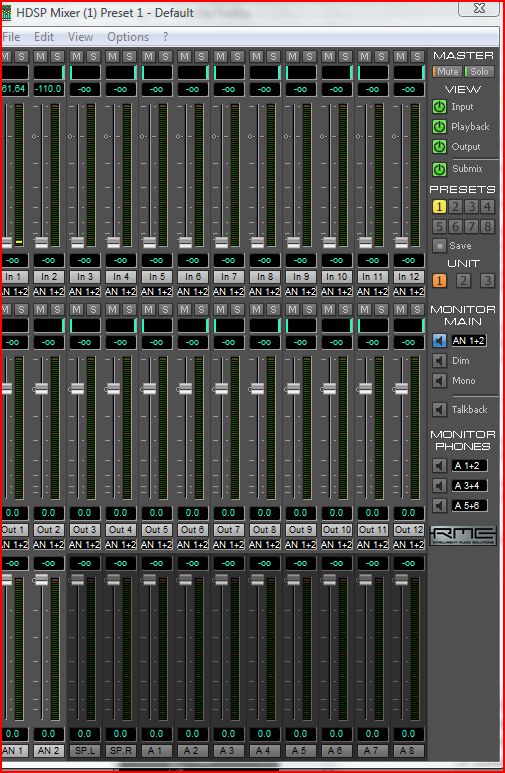Mute the Out 4 playback channel
The image size is (505, 773).
(x=112, y=309)
